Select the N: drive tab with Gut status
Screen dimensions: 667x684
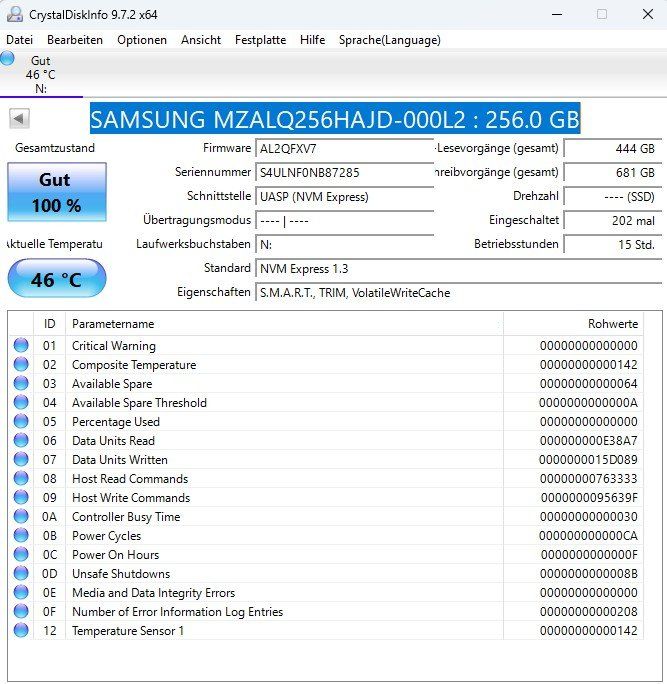(41, 74)
